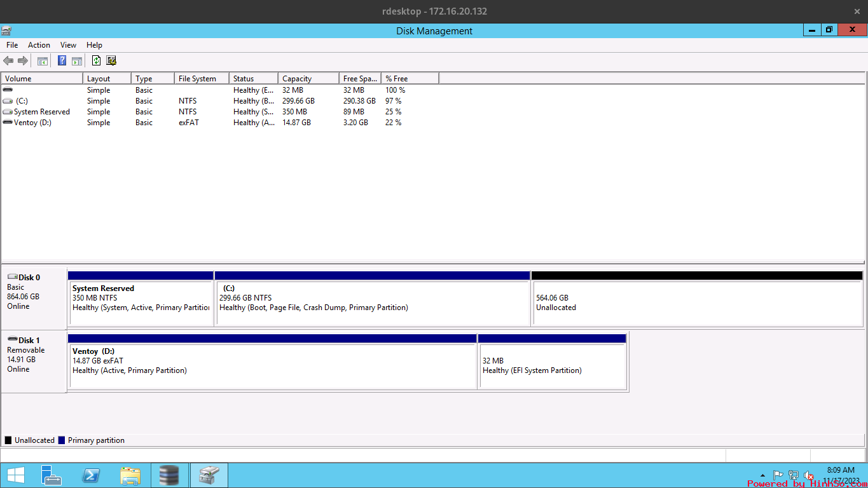Click the 'Healthy (E...' status cell
This screenshot has width=868, height=488.
pyautogui.click(x=254, y=90)
